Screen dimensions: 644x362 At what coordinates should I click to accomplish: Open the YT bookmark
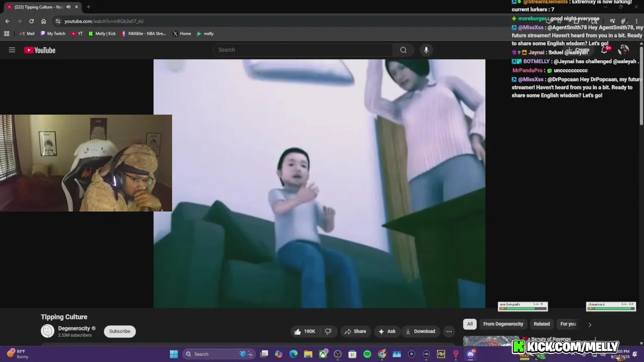77,34
